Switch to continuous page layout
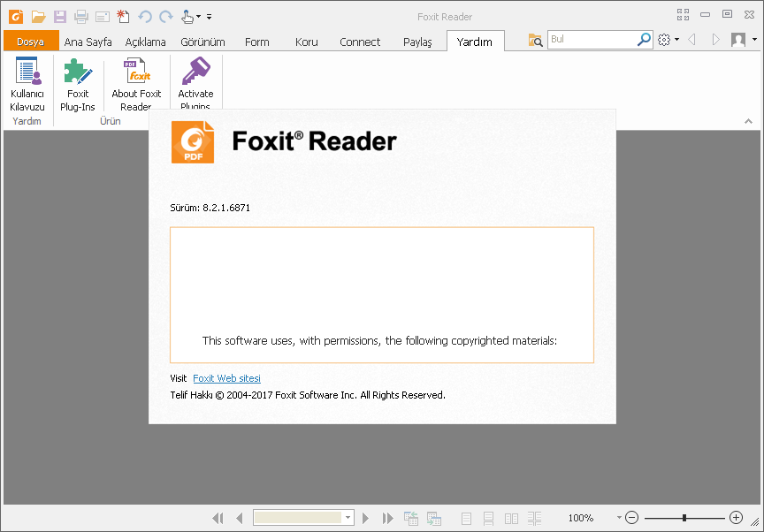 pyautogui.click(x=488, y=519)
